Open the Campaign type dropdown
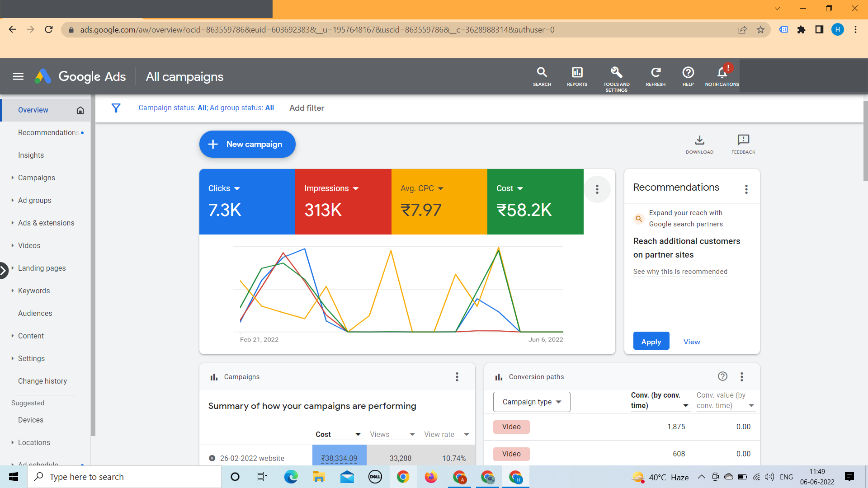868x488 pixels. pos(532,402)
